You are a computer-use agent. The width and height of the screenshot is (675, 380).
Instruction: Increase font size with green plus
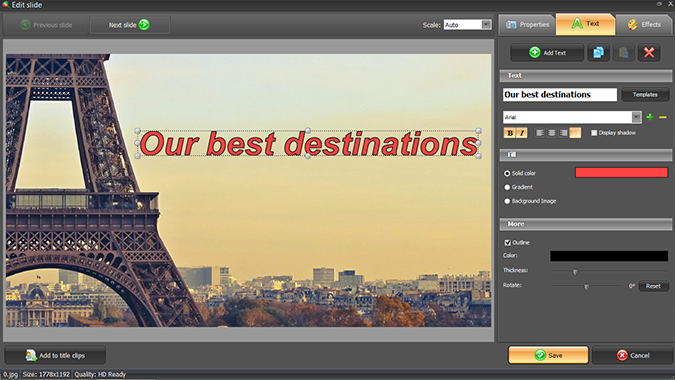tap(650, 117)
